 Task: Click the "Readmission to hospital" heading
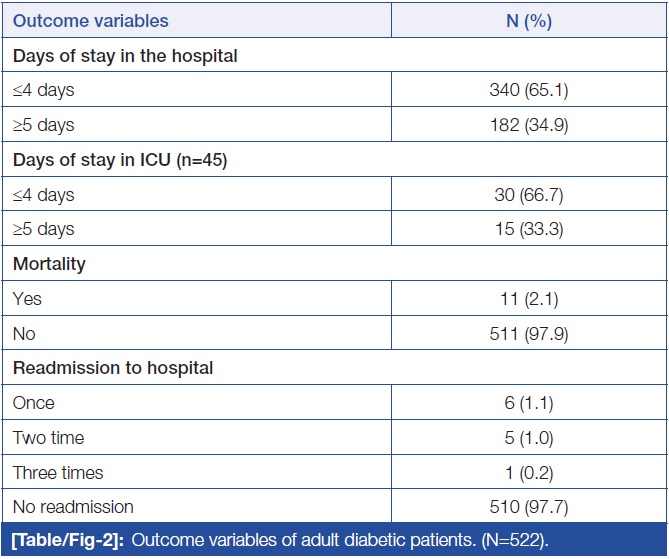[113, 369]
